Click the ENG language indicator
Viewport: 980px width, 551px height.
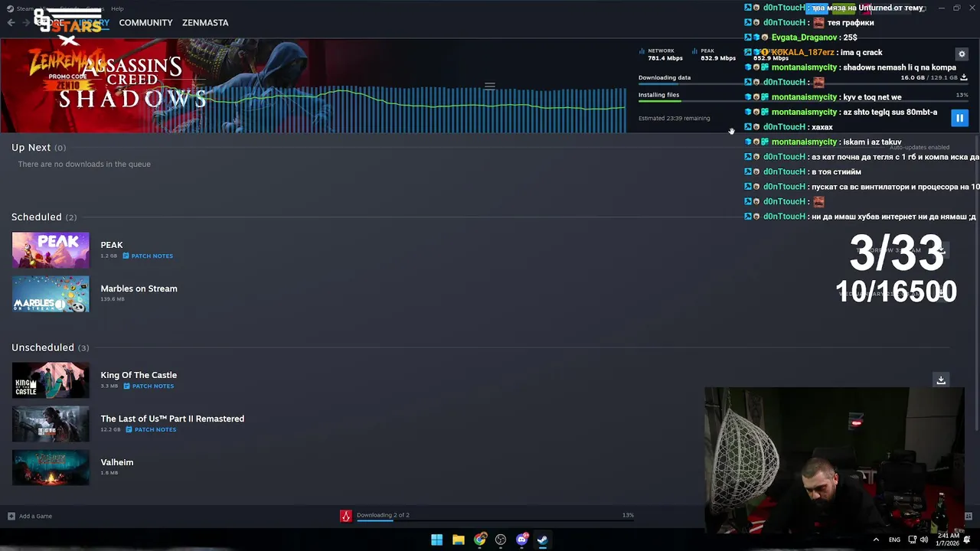point(894,540)
